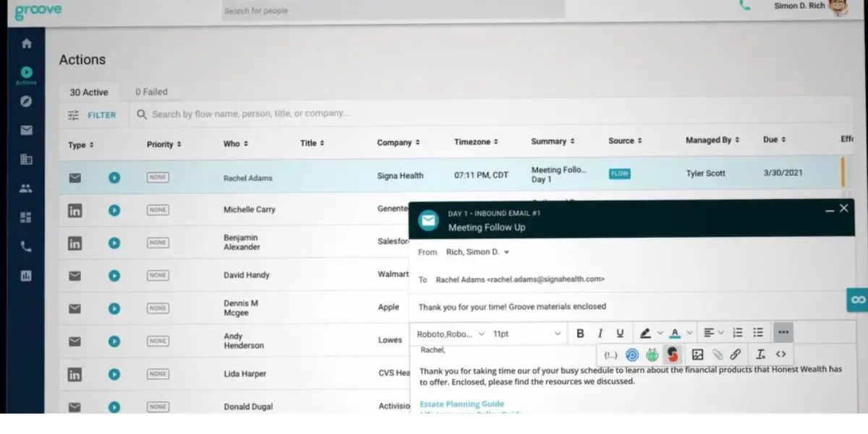Apply bold formatting in the email editor
868x434 pixels.
tap(580, 333)
